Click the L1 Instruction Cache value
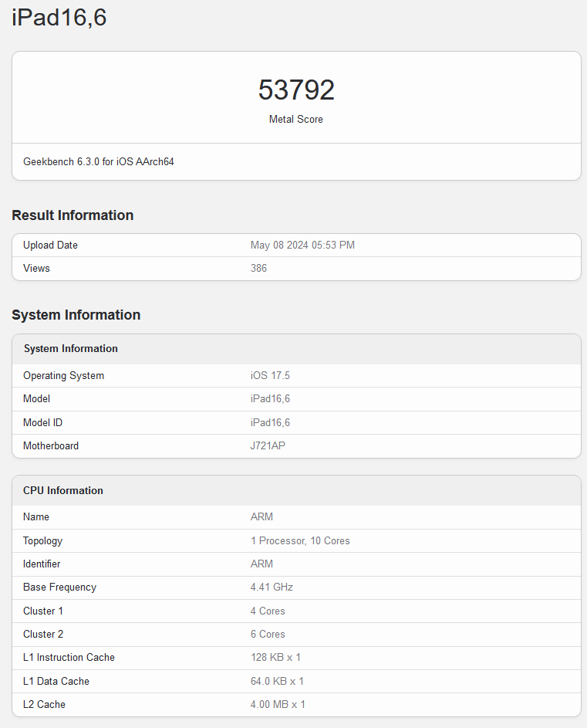This screenshot has height=728, width=587. coord(275,658)
